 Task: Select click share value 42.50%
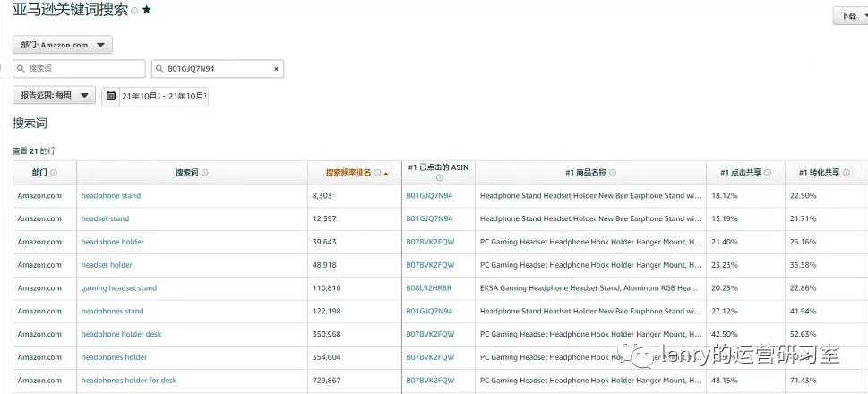(x=725, y=334)
